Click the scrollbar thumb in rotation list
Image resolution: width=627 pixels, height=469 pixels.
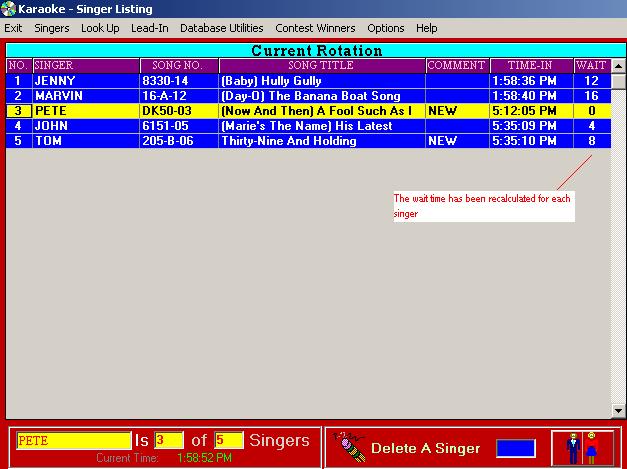click(618, 81)
